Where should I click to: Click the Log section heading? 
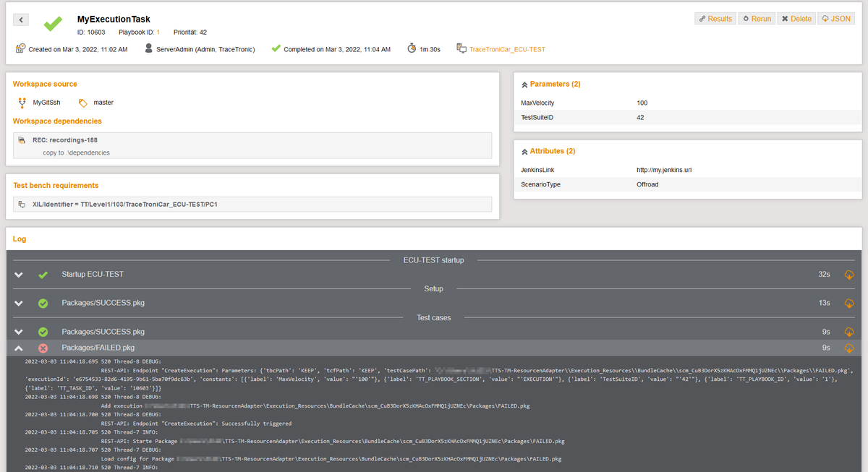tap(20, 238)
